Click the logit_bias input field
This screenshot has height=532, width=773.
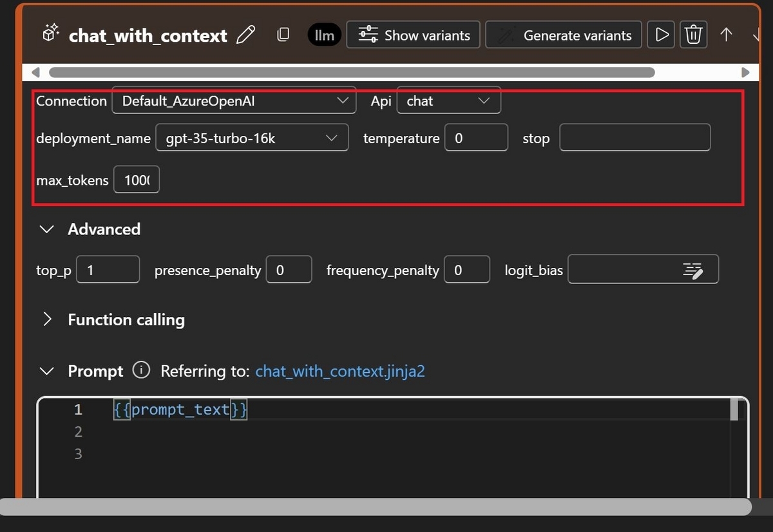point(643,270)
